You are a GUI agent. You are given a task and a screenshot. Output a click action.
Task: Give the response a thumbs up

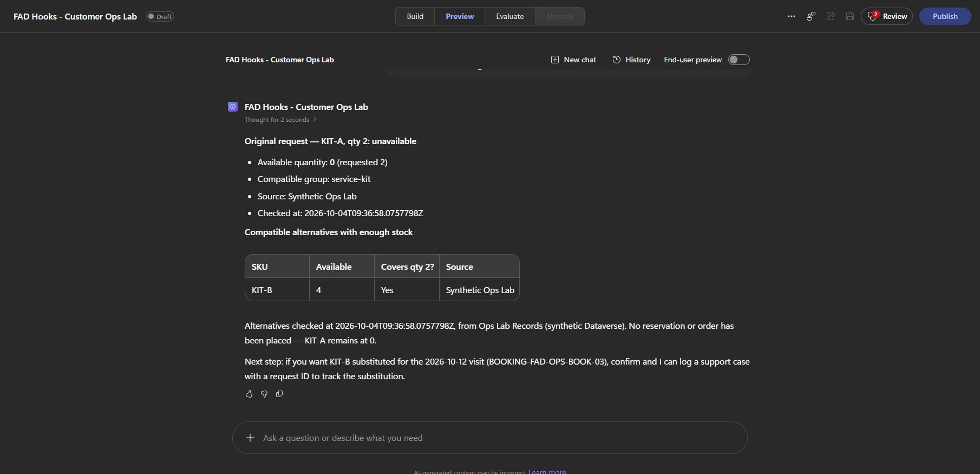(249, 394)
